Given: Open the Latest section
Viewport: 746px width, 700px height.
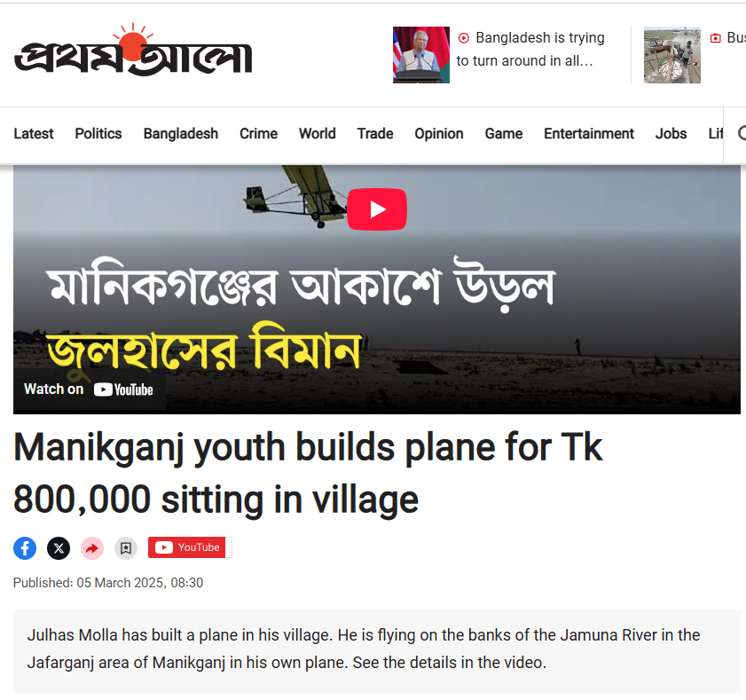Looking at the screenshot, I should click(34, 134).
